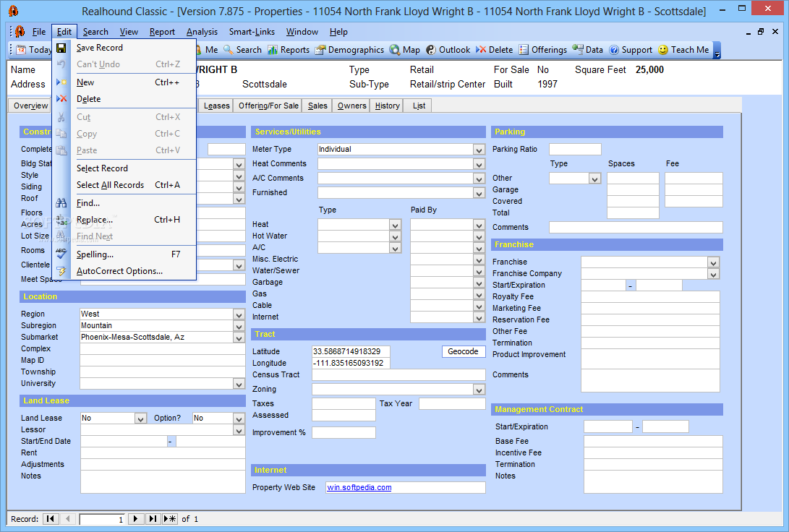Click the Latitude input field
The width and height of the screenshot is (789, 532).
click(x=351, y=351)
